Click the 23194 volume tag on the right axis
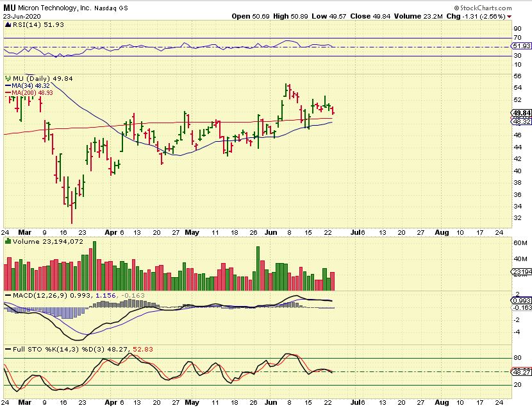532x408 pixels. click(522, 272)
